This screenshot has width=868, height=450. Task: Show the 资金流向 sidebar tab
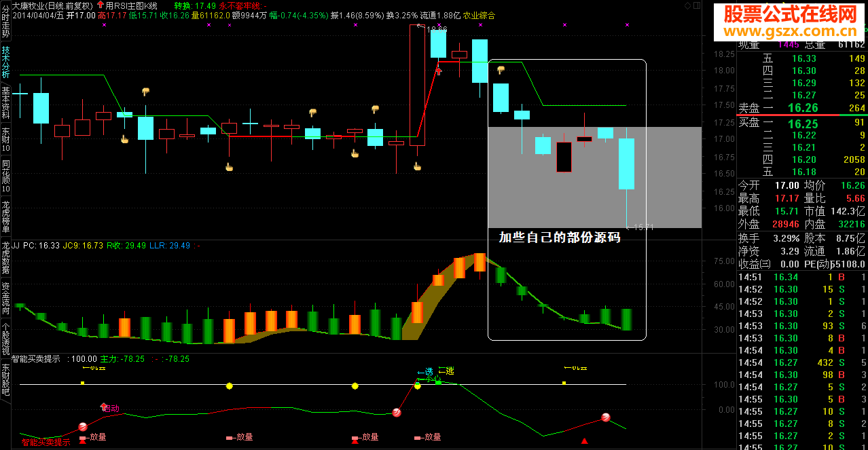pos(5,299)
